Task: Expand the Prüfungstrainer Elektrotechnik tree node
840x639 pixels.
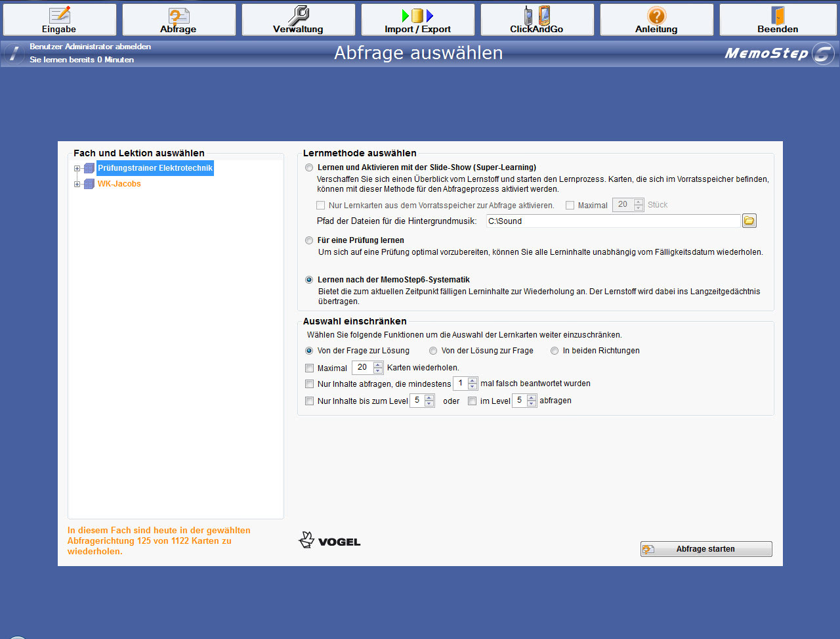Action: pyautogui.click(x=77, y=169)
